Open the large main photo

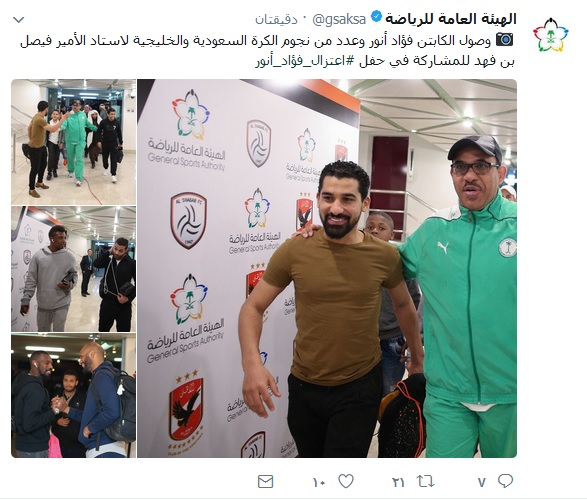[x=327, y=268]
